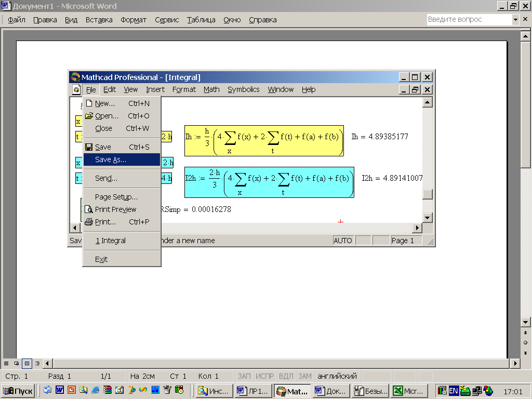Image resolution: width=532 pixels, height=399 pixels.
Task: Open Word Файл menu
Action: (16, 20)
